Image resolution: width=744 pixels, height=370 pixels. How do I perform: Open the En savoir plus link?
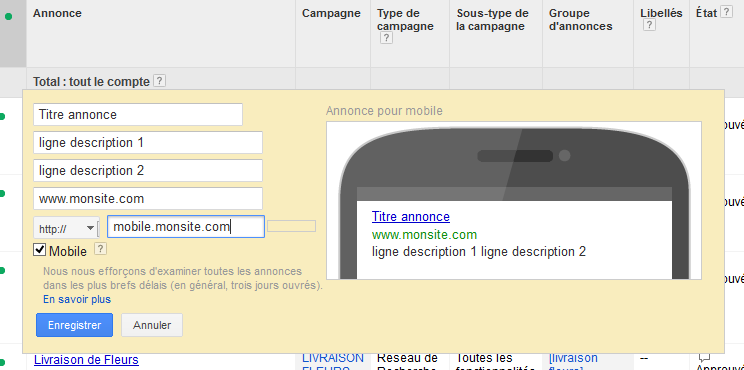77,299
